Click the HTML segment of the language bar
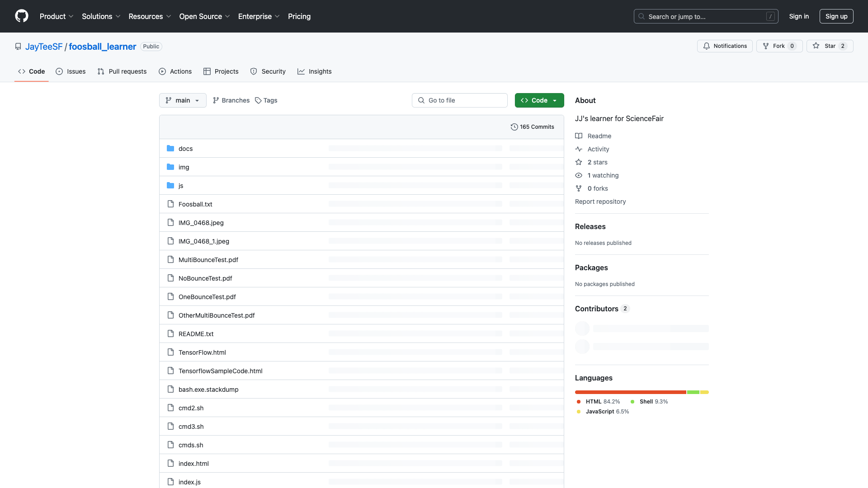 (630, 392)
